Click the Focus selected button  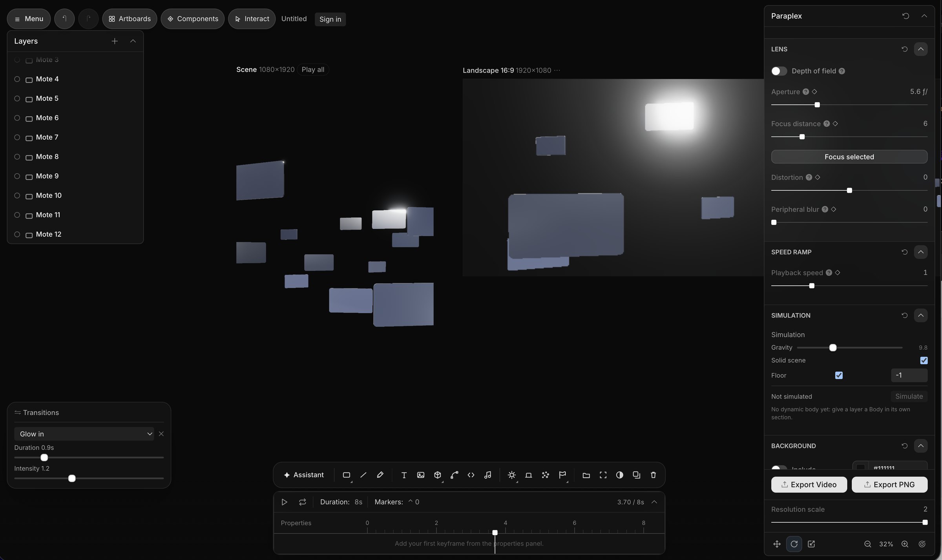[849, 157]
